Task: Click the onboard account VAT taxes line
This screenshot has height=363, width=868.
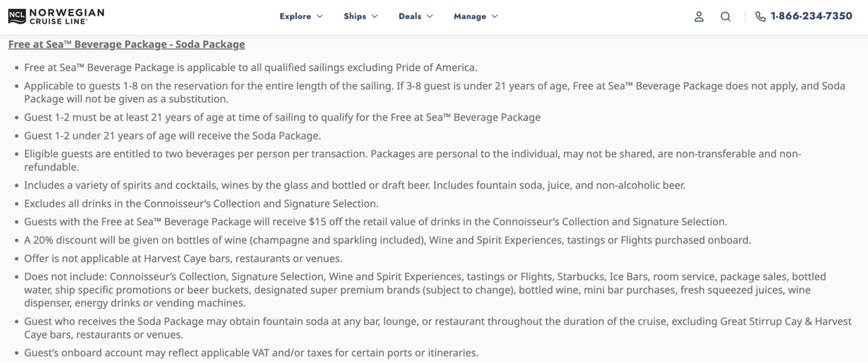Action: [x=250, y=353]
